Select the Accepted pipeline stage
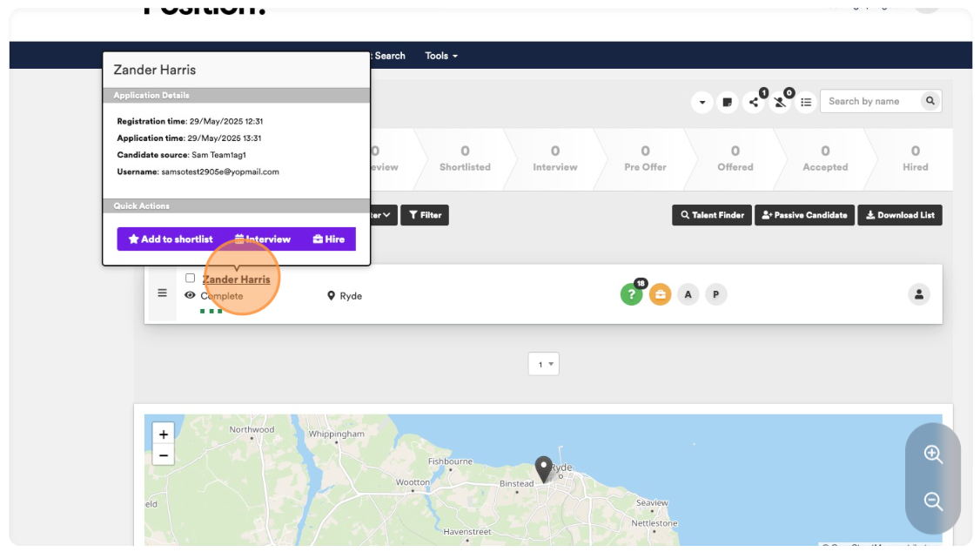Viewport: 980px width, 552px height. click(x=825, y=158)
